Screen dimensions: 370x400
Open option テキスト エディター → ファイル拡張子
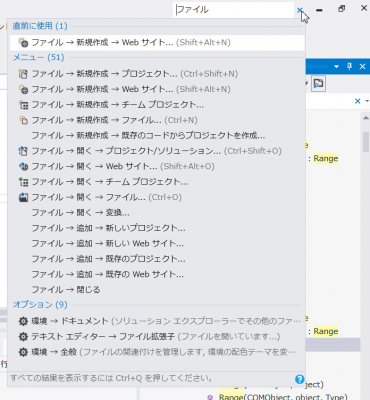[157, 337]
